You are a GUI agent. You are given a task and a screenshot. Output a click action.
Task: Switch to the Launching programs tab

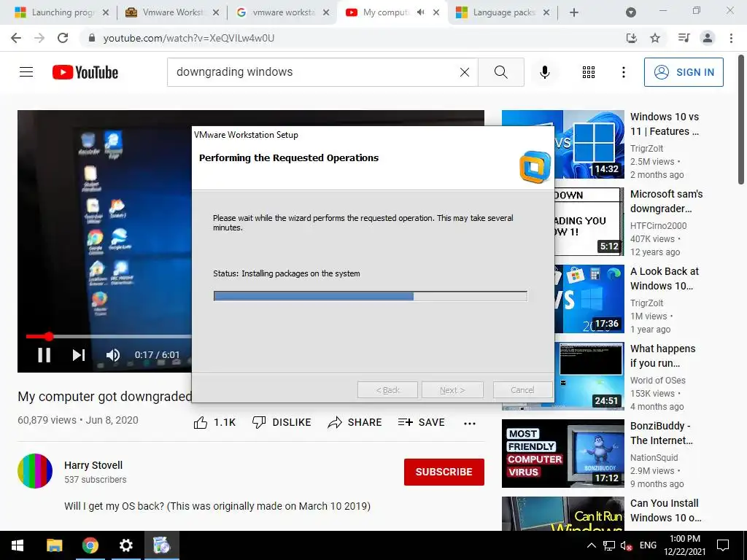(x=63, y=12)
